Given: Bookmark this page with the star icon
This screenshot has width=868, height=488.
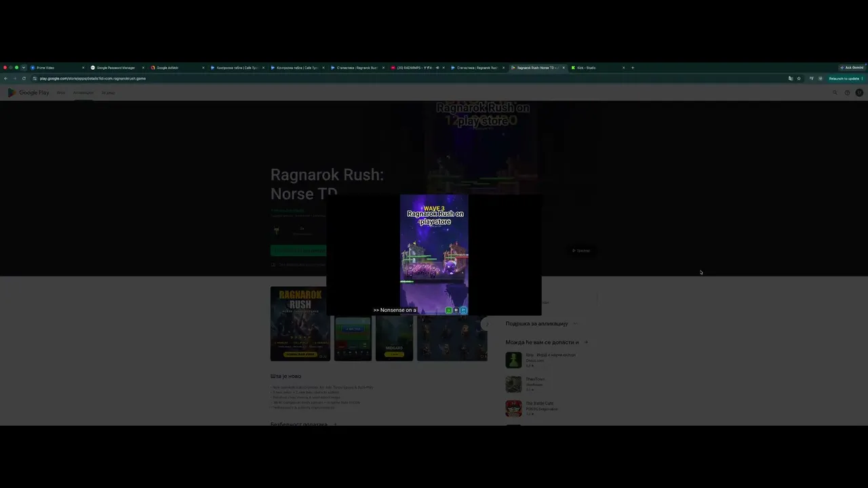Looking at the screenshot, I should tap(799, 79).
